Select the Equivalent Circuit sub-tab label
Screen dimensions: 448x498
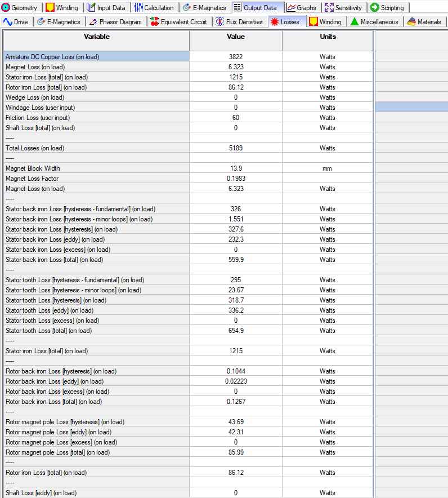click(183, 22)
